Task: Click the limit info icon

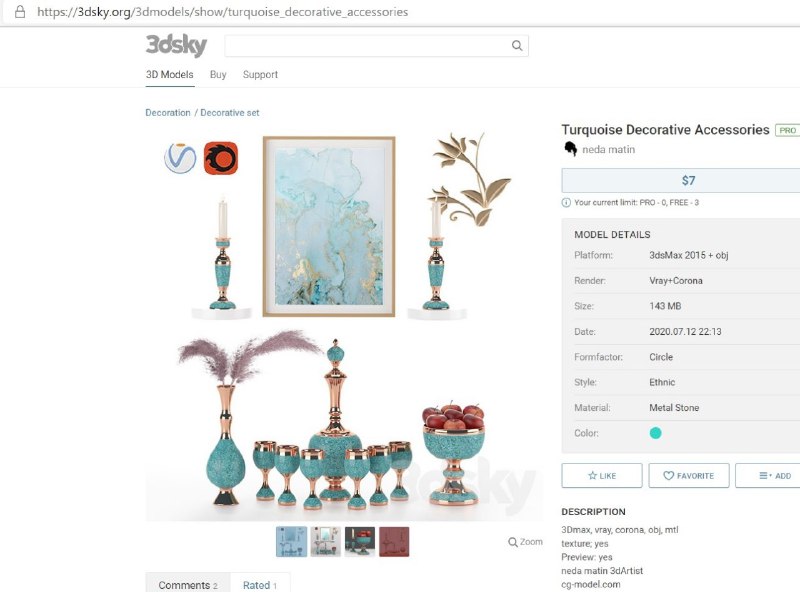Action: tap(566, 203)
